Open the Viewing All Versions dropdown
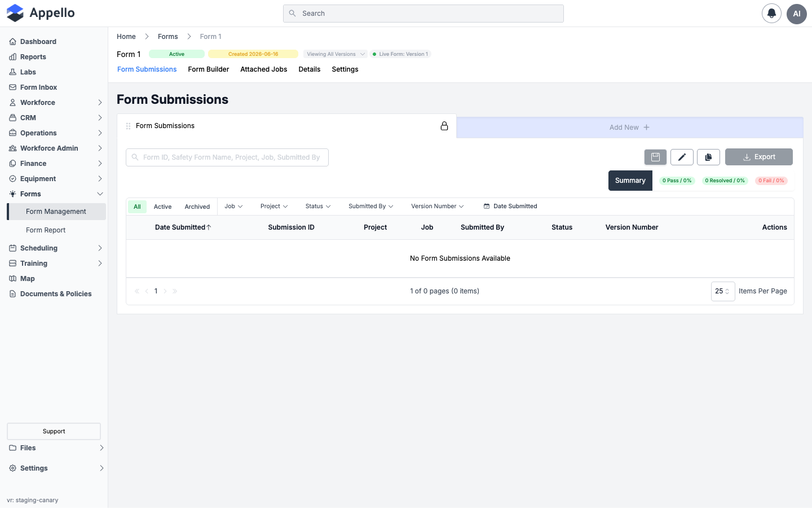Viewport: 812px width, 518px height. [x=336, y=54]
